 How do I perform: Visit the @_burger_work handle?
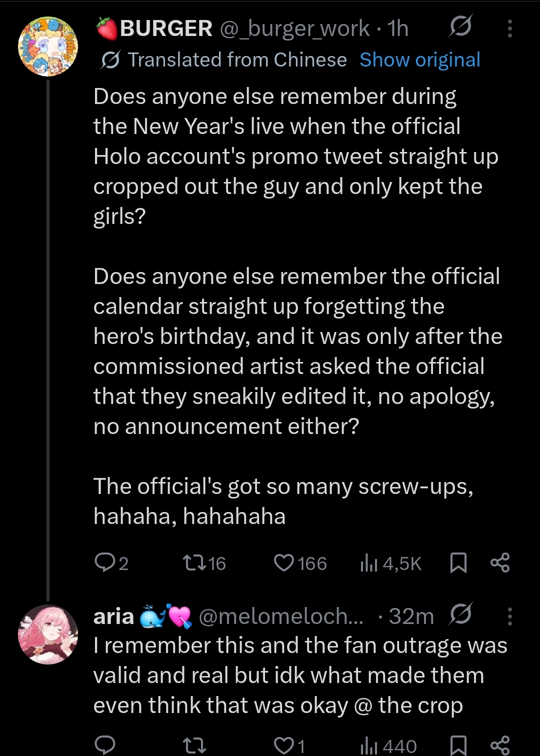tap(295, 28)
